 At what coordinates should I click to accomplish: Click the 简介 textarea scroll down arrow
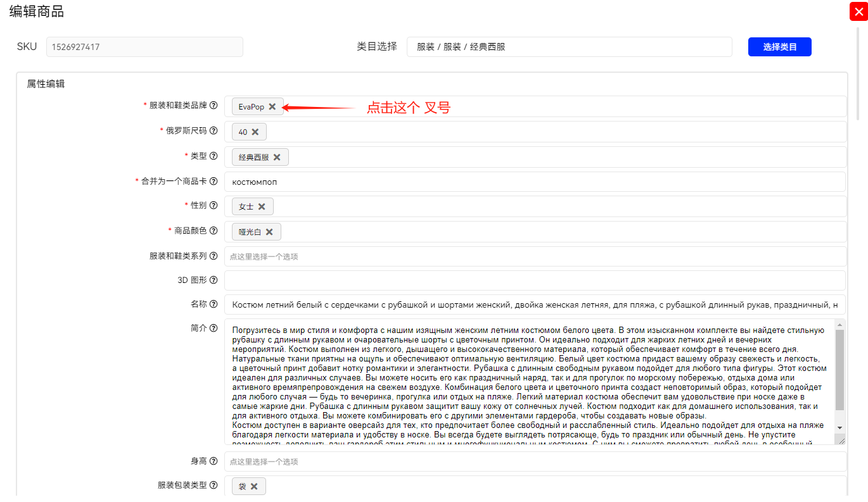point(840,428)
